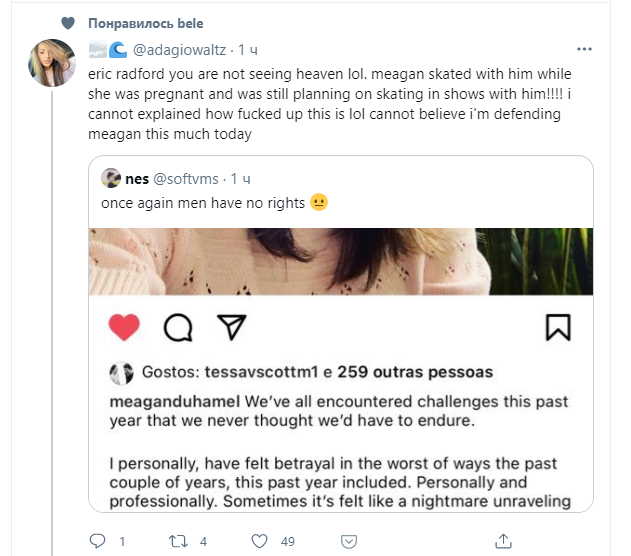Image resolution: width=631 pixels, height=556 pixels.
Task: Click the nes small profile avatar
Action: [112, 179]
